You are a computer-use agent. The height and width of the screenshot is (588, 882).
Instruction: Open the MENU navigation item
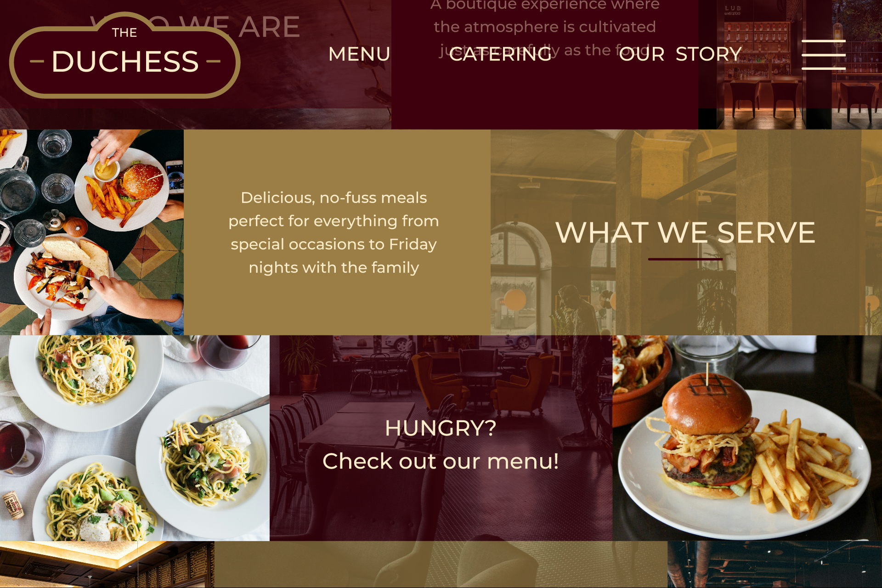(359, 54)
